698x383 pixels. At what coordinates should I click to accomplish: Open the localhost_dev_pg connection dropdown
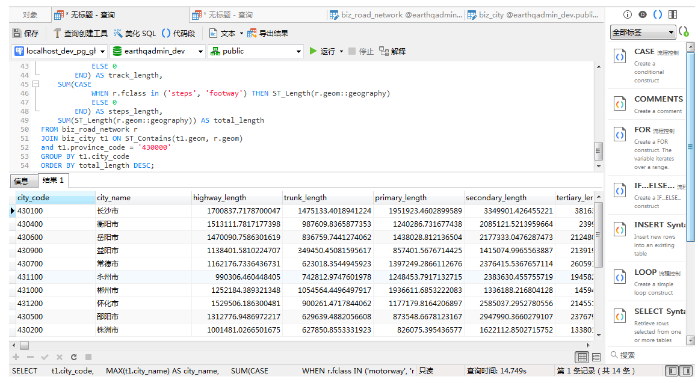click(x=60, y=51)
